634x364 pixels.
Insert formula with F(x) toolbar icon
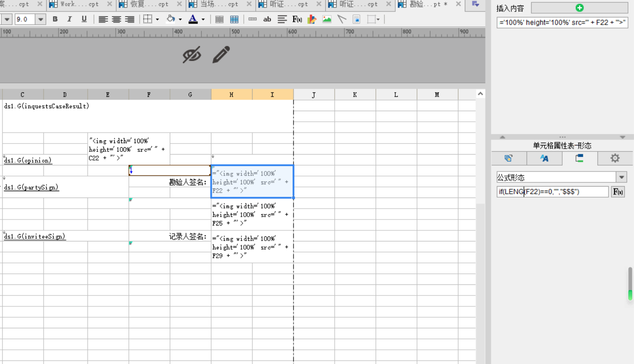pos(297,19)
